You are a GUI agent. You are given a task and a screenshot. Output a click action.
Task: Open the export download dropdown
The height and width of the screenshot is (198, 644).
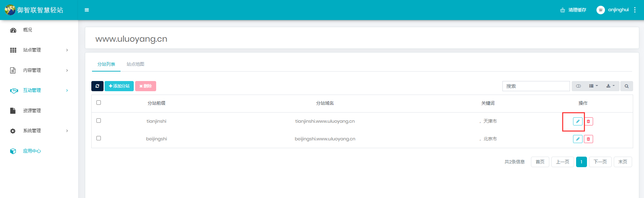pyautogui.click(x=610, y=86)
